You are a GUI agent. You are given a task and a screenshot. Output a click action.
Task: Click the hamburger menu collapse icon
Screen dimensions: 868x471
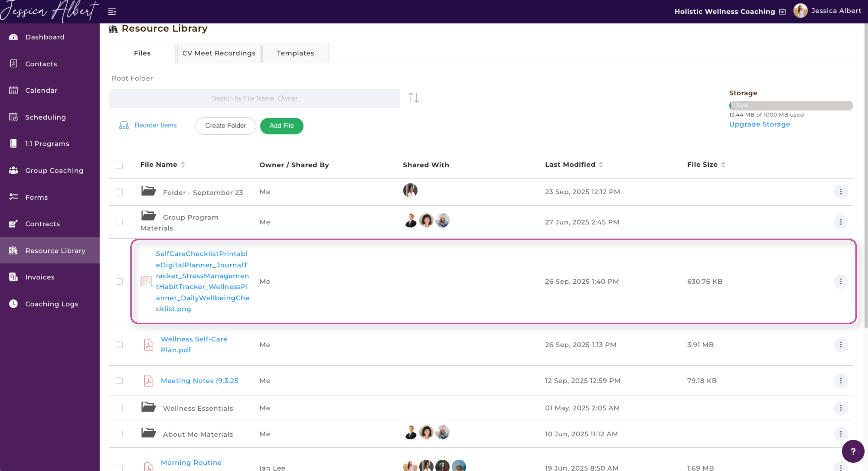tap(112, 12)
